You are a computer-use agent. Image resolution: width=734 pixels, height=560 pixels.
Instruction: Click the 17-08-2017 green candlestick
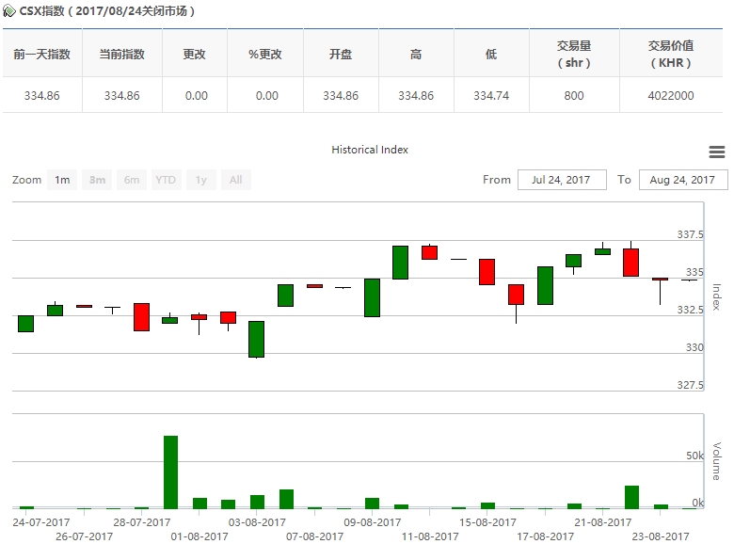(x=545, y=285)
